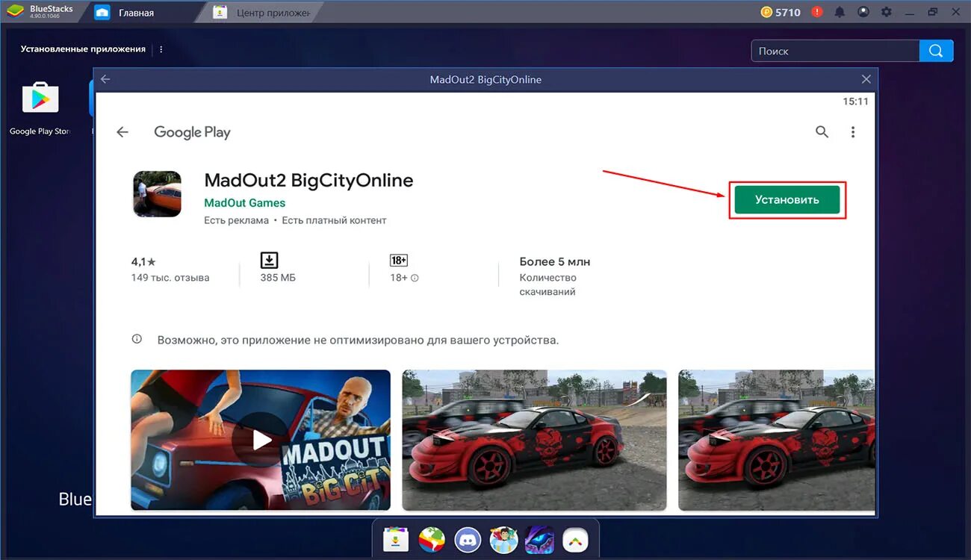Click the 18+ age rating info icon

pyautogui.click(x=415, y=278)
